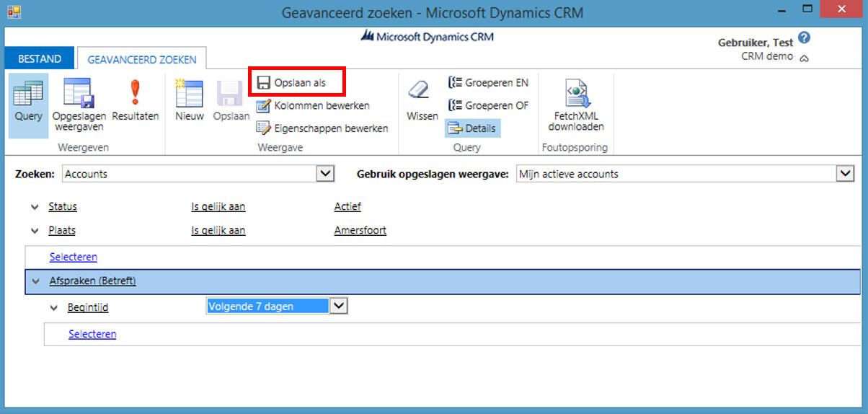868x414 pixels.
Task: Close the Geavanceerd zoeken window
Action: (841, 9)
